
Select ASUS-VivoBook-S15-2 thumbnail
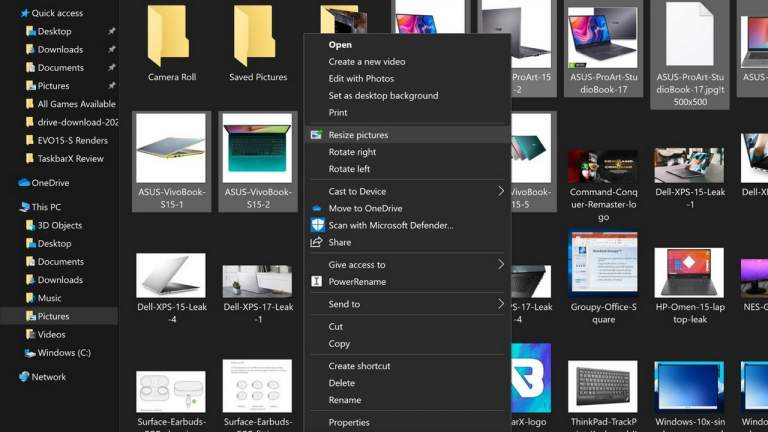257,148
